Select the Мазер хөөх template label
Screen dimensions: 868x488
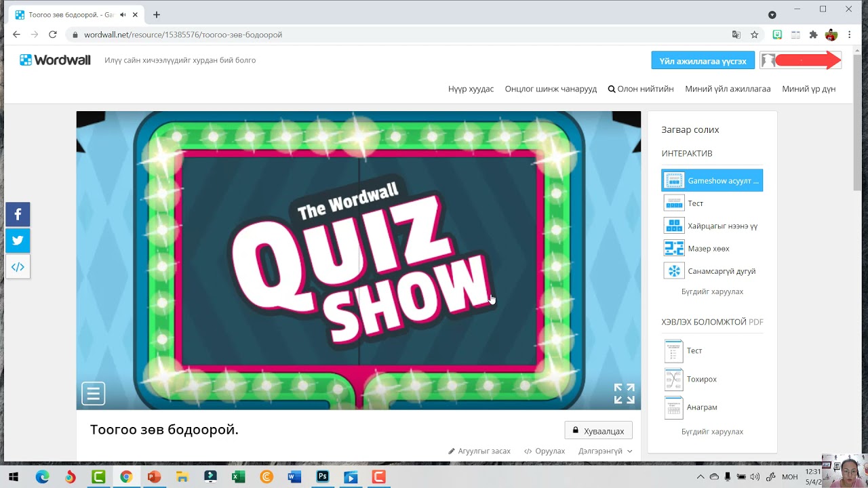(708, 249)
